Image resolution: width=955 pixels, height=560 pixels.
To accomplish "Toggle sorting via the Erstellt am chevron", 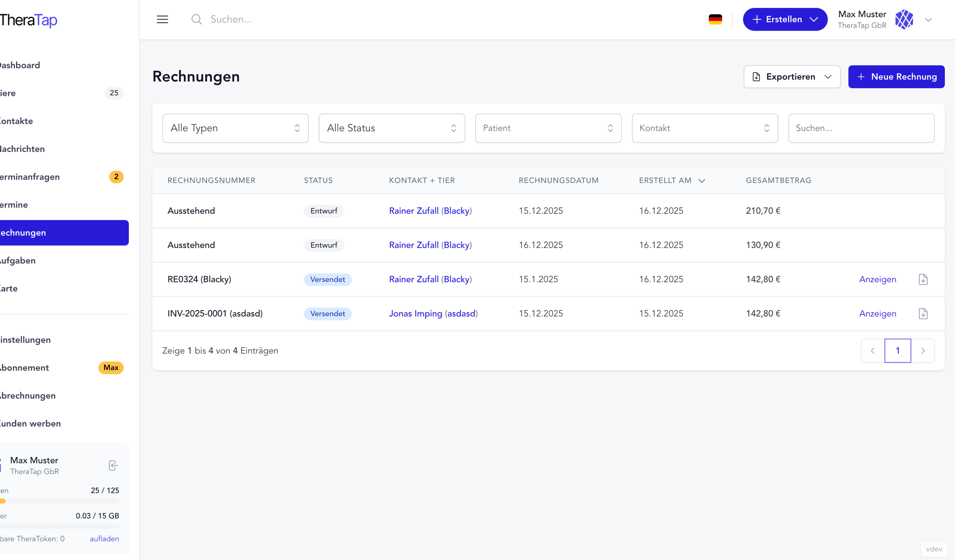I will point(702,181).
